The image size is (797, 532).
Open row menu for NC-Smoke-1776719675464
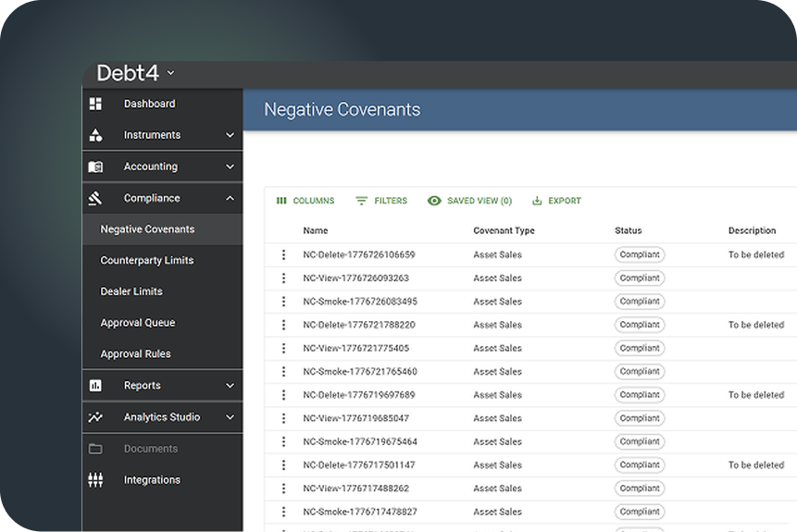pyautogui.click(x=283, y=441)
